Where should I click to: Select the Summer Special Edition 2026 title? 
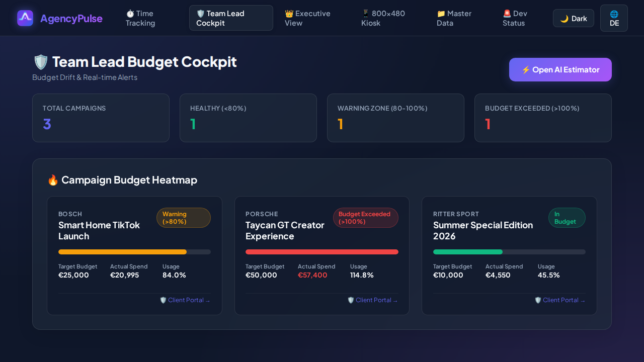click(483, 231)
